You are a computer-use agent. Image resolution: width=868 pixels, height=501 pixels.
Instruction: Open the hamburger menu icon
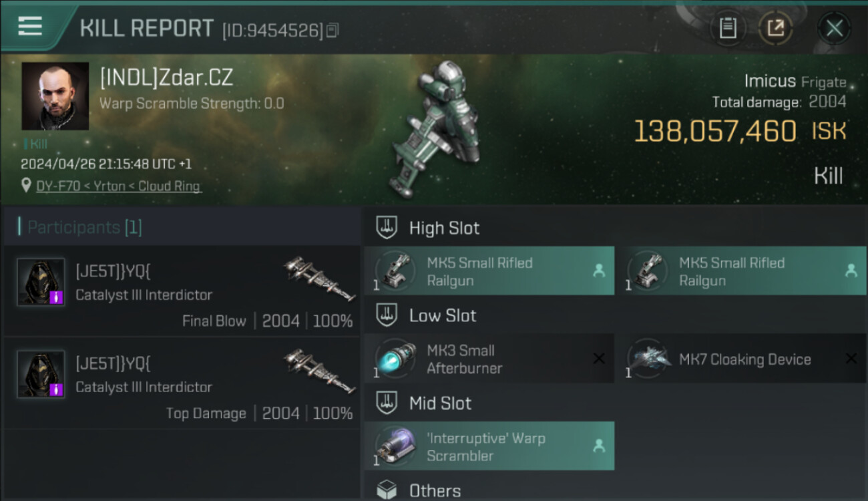(x=30, y=26)
